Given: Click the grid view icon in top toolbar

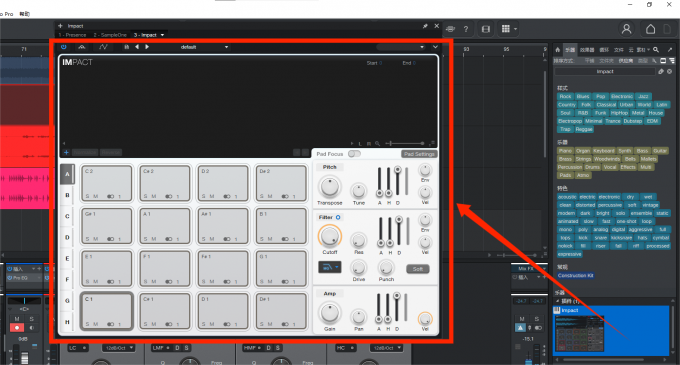Looking at the screenshot, I should pos(506,29).
